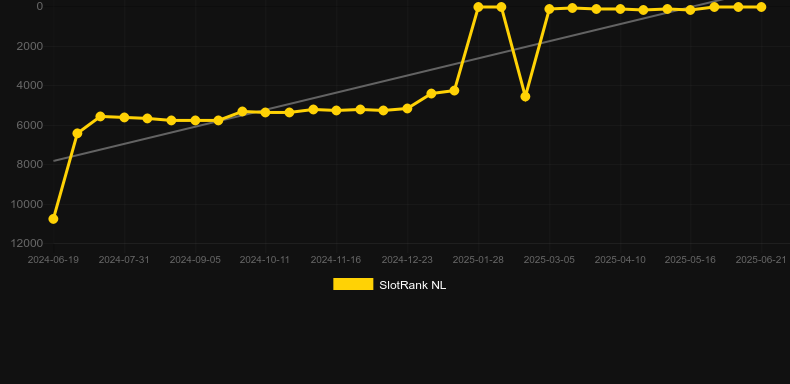Click the 2024-09-05 x-axis date label

[x=195, y=260]
